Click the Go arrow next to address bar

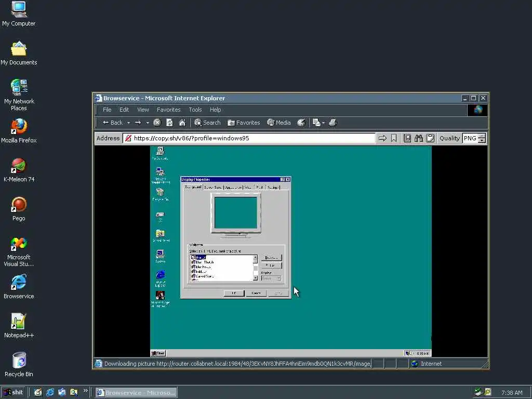pyautogui.click(x=382, y=138)
